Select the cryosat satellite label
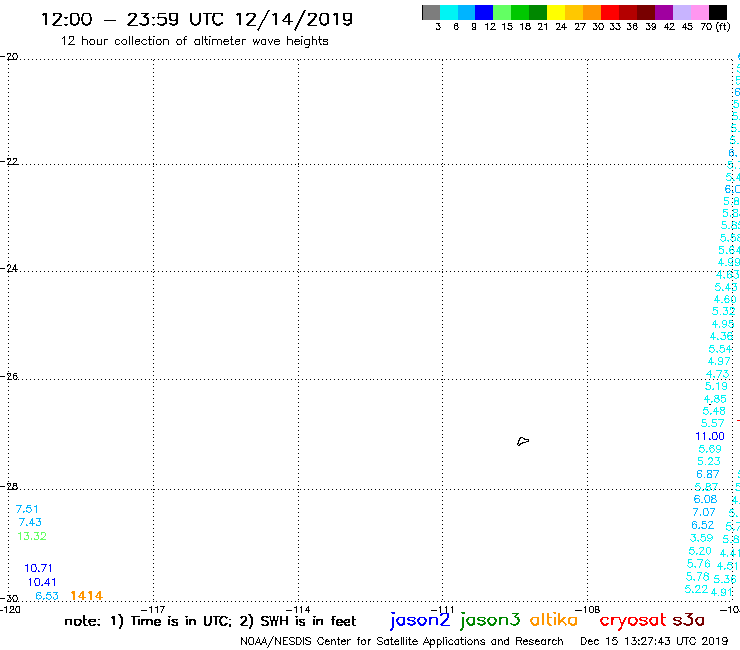The image size is (740, 650). pyautogui.click(x=632, y=620)
